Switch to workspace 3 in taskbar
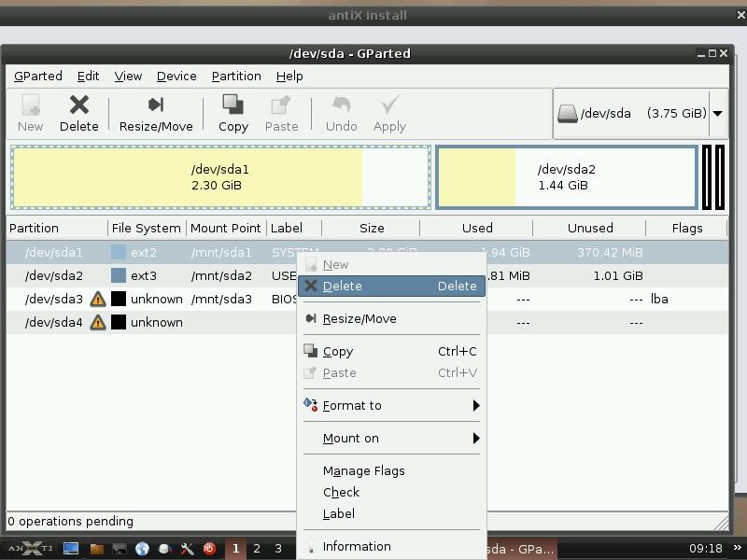 pyautogui.click(x=278, y=549)
